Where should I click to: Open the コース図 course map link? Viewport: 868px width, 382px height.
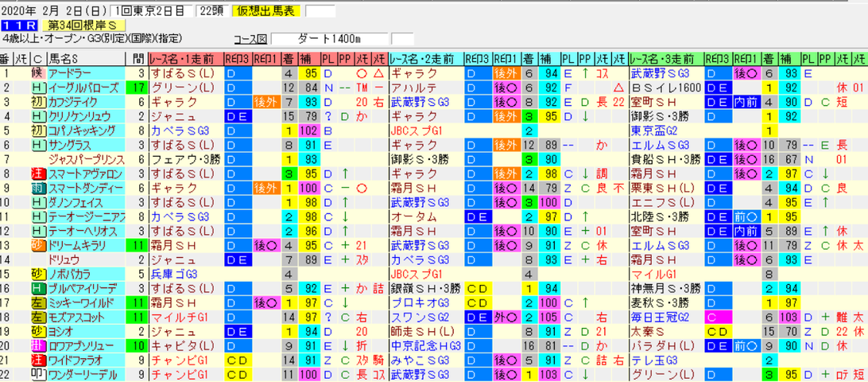click(x=250, y=39)
